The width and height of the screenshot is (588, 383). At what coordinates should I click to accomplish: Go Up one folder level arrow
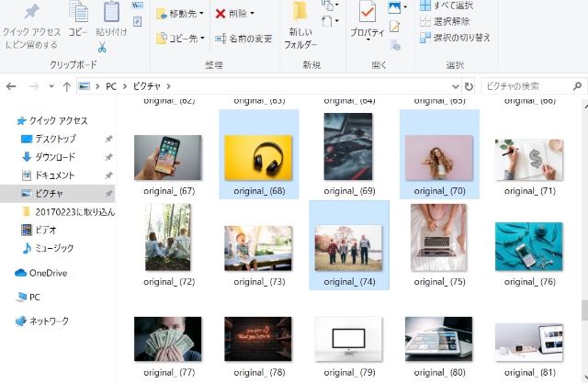pyautogui.click(x=67, y=86)
